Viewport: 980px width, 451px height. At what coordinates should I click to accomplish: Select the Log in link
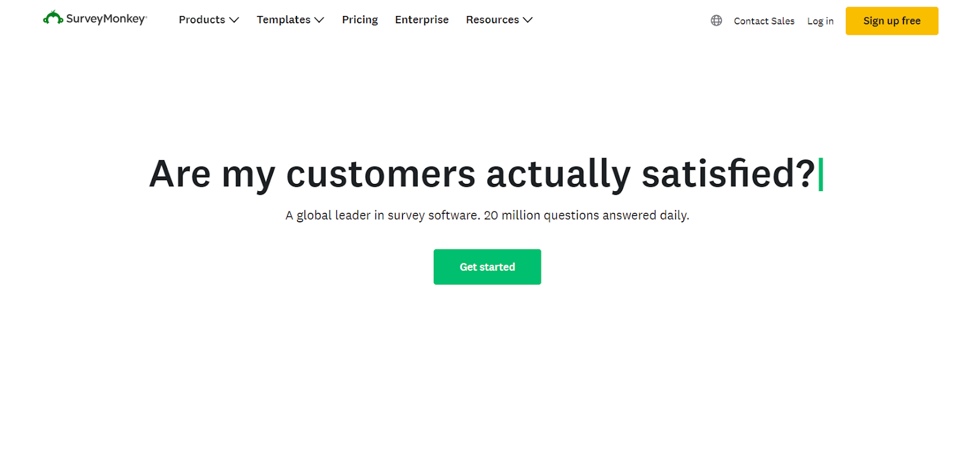click(x=820, y=21)
